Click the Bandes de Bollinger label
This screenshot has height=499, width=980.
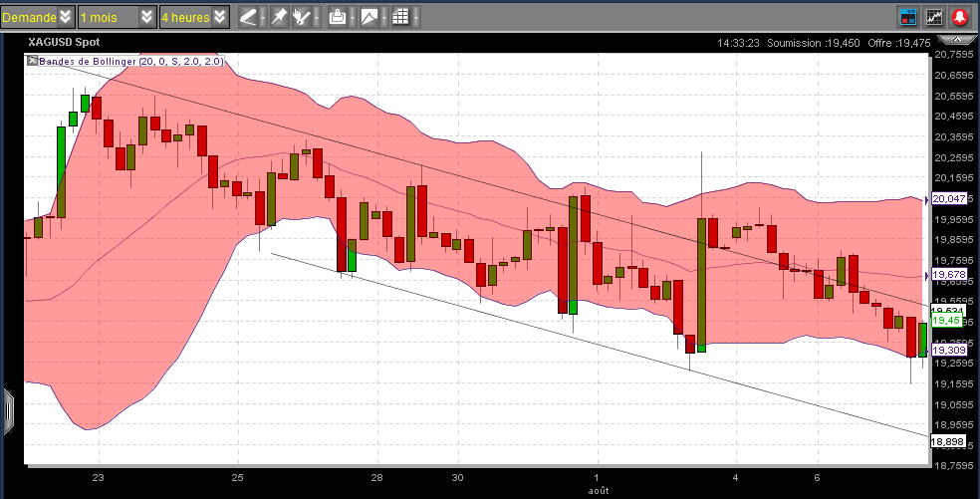coord(129,61)
